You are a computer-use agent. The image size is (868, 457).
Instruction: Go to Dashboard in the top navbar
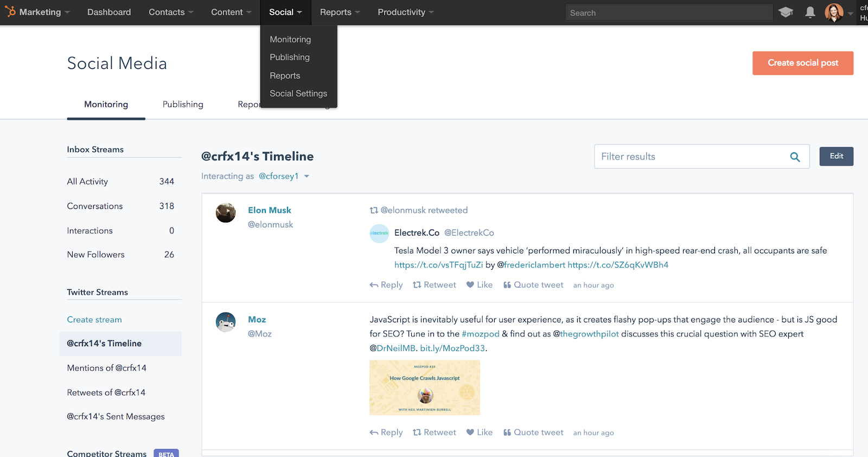tap(109, 12)
